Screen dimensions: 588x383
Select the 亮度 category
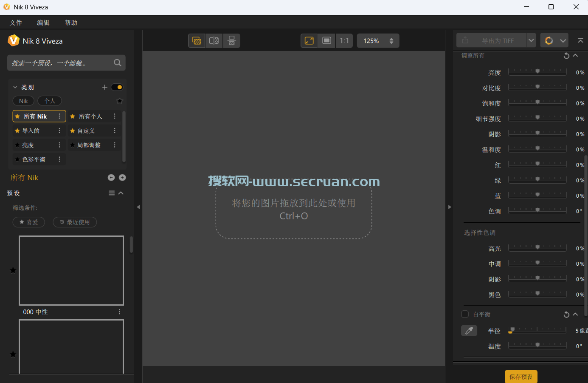tap(28, 145)
